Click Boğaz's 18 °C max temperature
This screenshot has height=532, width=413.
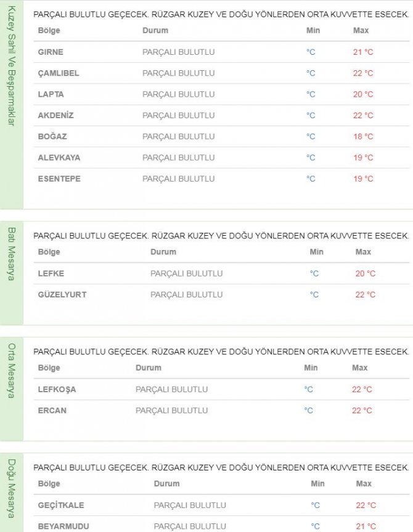363,137
